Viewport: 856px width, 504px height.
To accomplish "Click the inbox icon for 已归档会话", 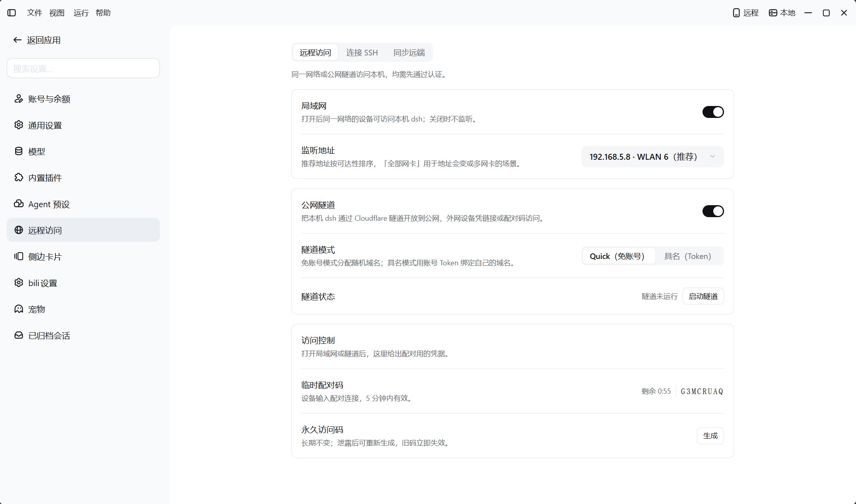I will tap(19, 335).
